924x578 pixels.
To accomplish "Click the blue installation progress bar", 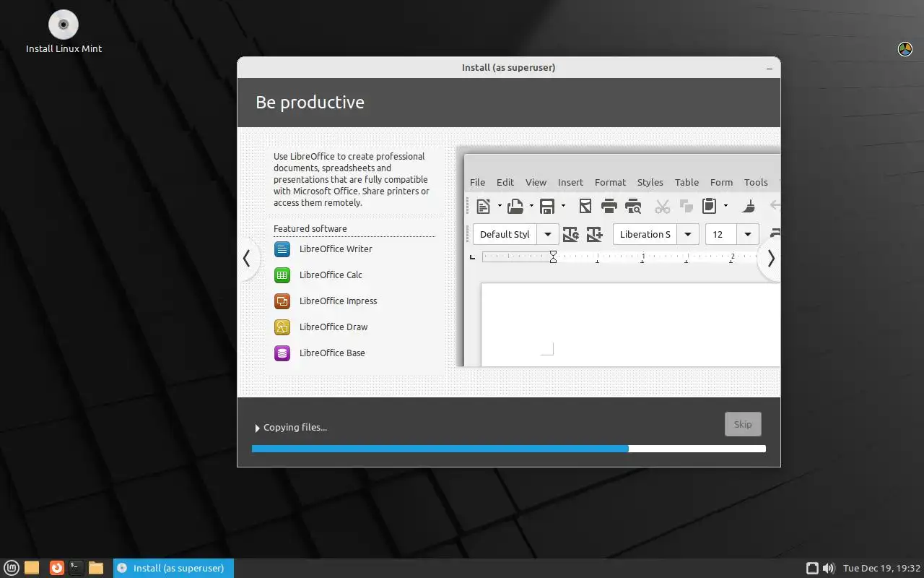I will [x=509, y=449].
